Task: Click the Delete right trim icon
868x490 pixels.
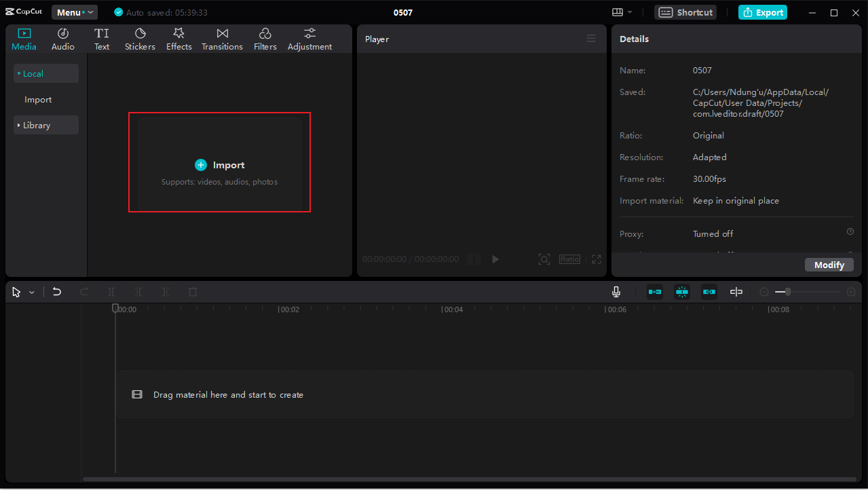Action: 166,292
